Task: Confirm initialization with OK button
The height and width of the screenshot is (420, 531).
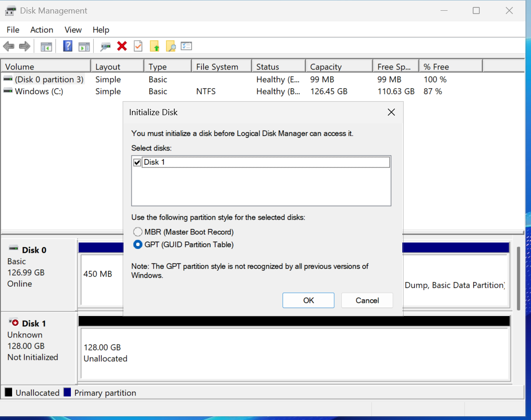Action: tap(308, 301)
